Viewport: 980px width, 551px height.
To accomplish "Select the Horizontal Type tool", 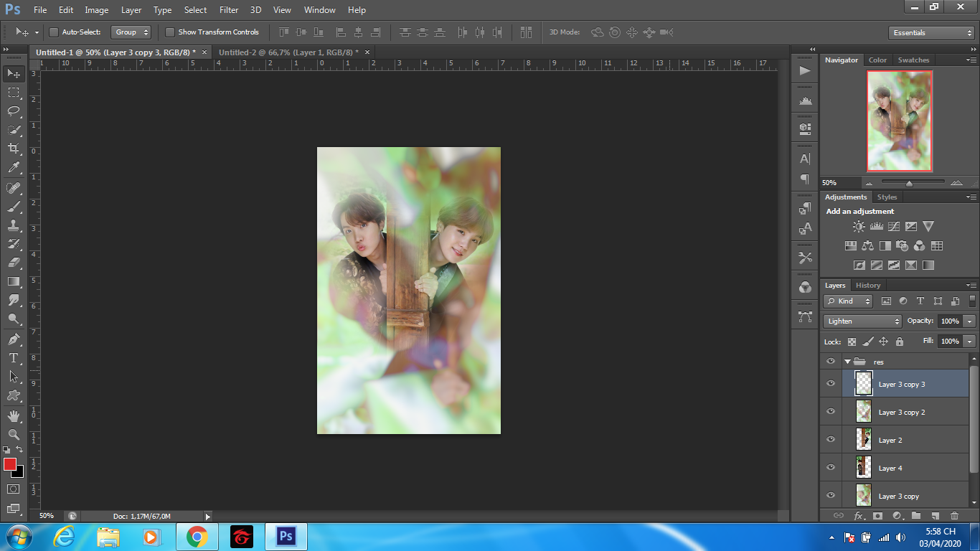I will click(x=14, y=357).
